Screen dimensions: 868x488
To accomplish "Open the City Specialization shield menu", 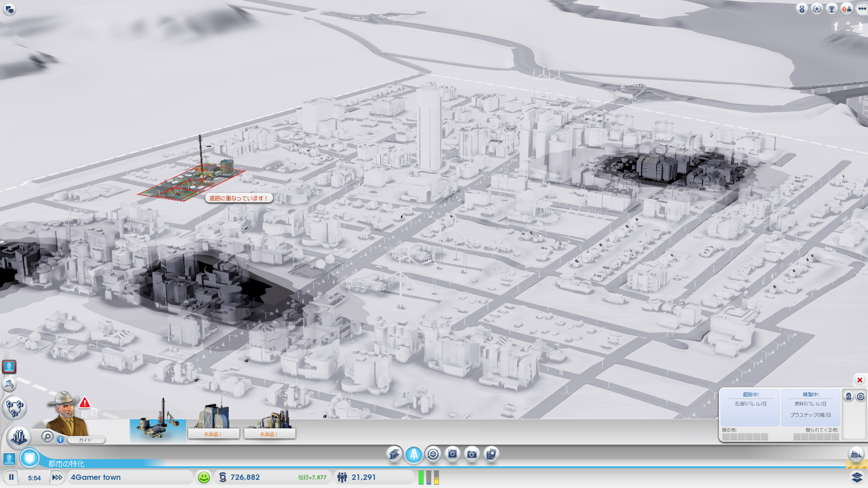I will coord(29,458).
